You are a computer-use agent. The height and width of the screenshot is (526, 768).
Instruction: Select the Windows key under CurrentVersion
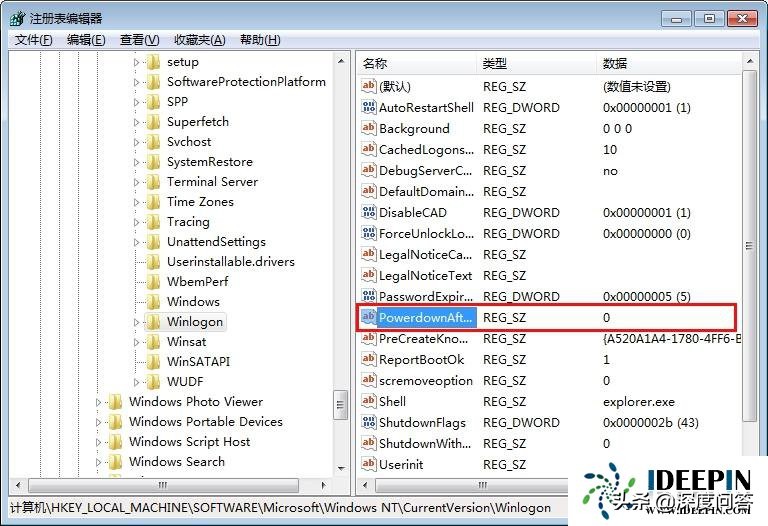(193, 302)
